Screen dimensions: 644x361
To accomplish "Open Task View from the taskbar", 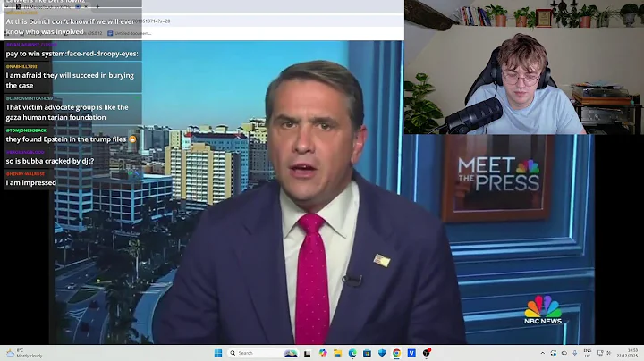I will coord(307,353).
